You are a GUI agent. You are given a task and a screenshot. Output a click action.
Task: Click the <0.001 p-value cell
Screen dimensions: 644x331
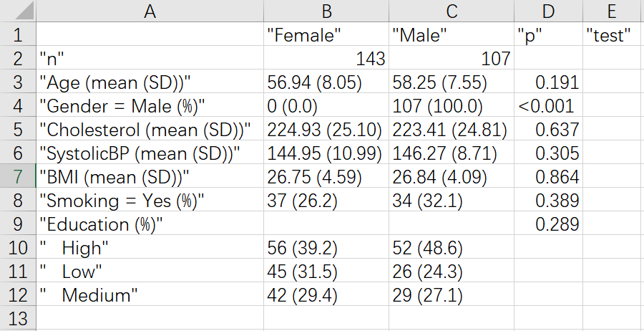point(548,106)
